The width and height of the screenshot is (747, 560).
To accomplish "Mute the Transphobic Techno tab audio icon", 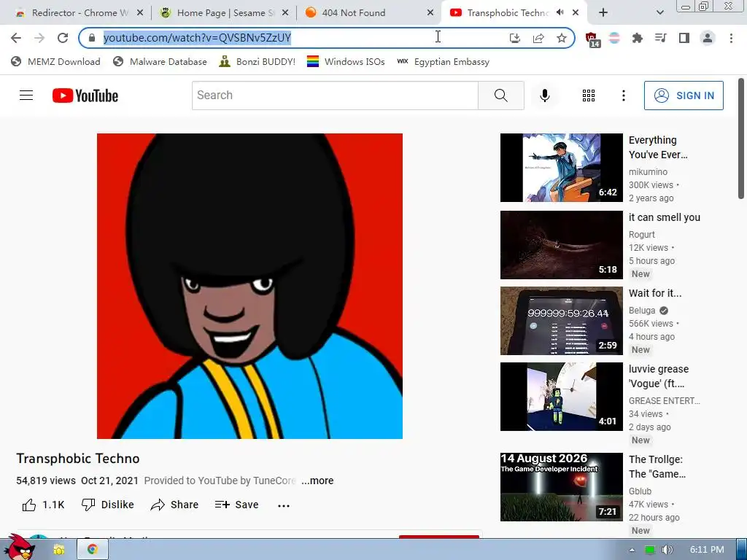I will (560, 12).
